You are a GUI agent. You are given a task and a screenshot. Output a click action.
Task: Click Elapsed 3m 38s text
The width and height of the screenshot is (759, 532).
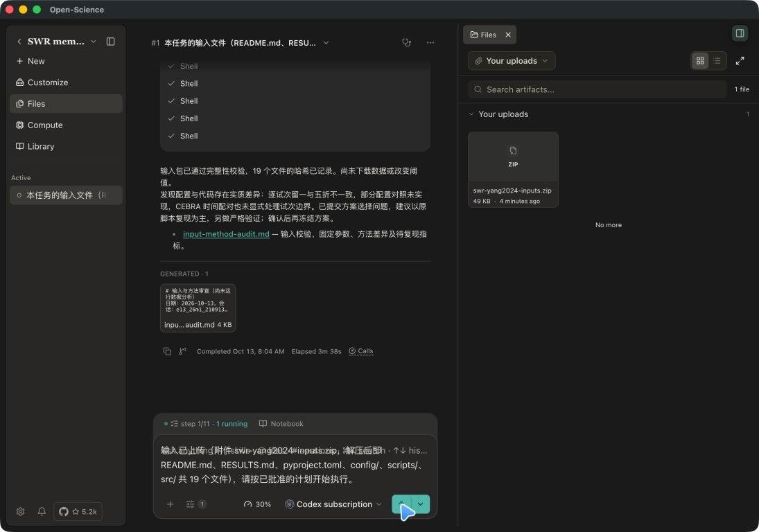(x=316, y=352)
